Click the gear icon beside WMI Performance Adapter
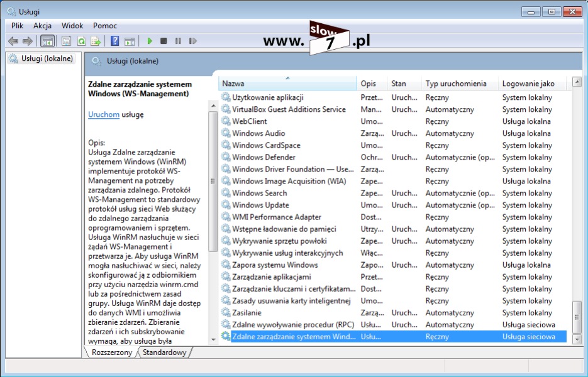This screenshot has width=588, height=377. [225, 217]
